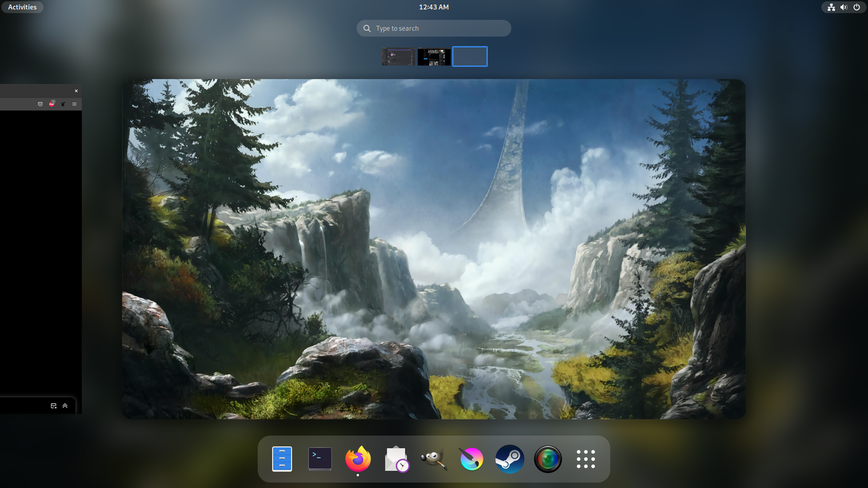Click the GNOME foot extension icon in Firefox
The width and height of the screenshot is (868, 488).
pyautogui.click(x=63, y=104)
